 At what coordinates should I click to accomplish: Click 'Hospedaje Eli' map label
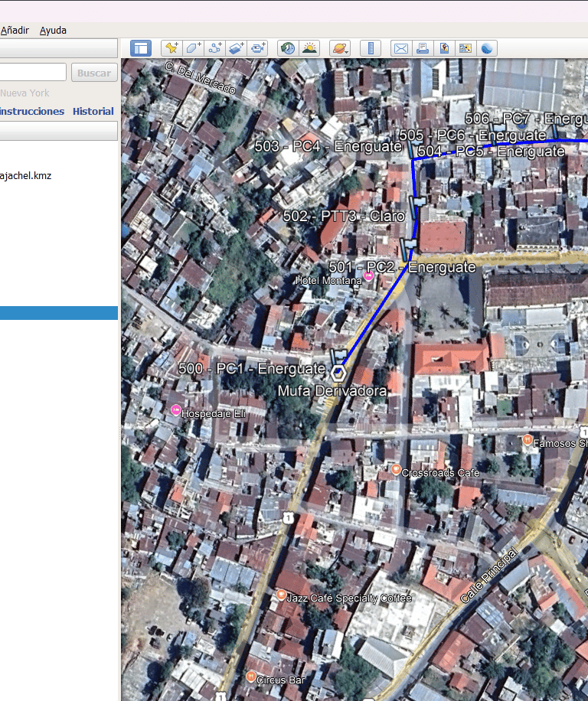[214, 414]
